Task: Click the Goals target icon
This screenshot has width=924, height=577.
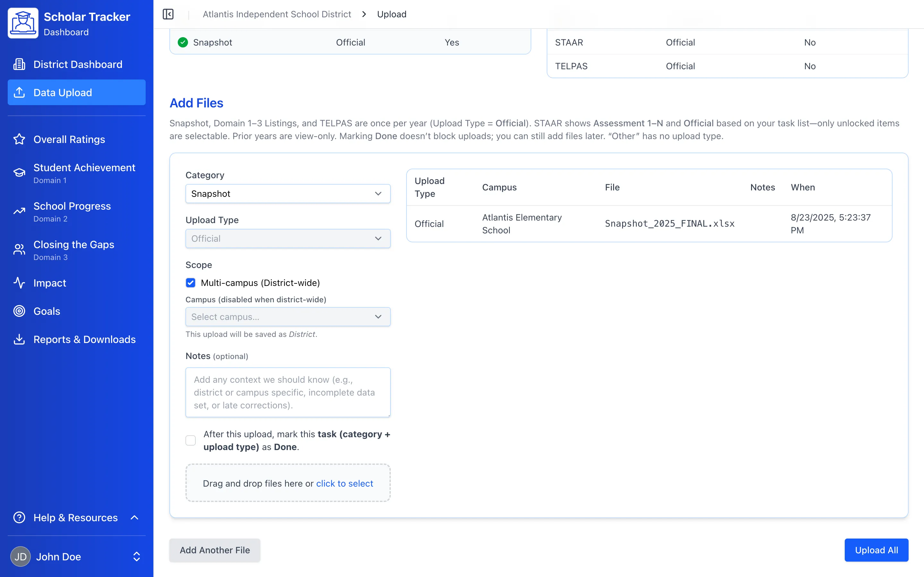Action: [x=19, y=311]
